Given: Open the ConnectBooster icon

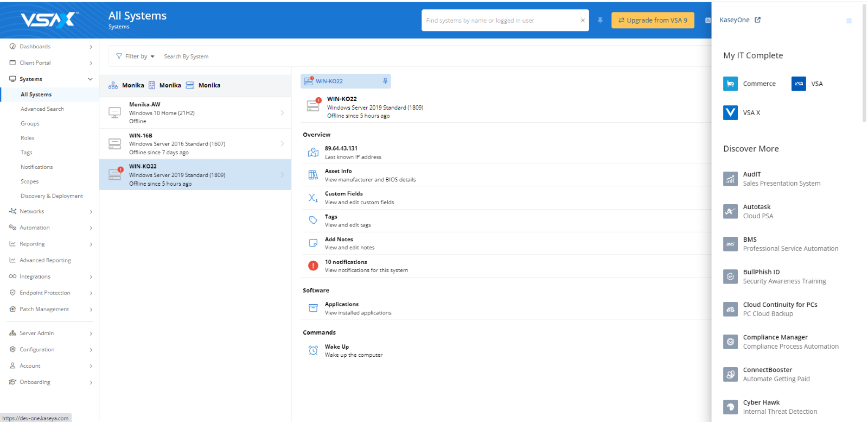Looking at the screenshot, I should click(x=730, y=374).
